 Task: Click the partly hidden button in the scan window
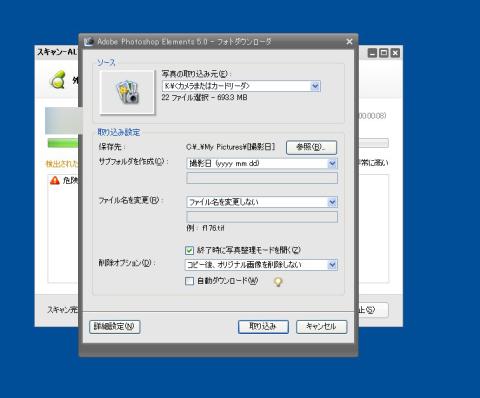(x=373, y=310)
